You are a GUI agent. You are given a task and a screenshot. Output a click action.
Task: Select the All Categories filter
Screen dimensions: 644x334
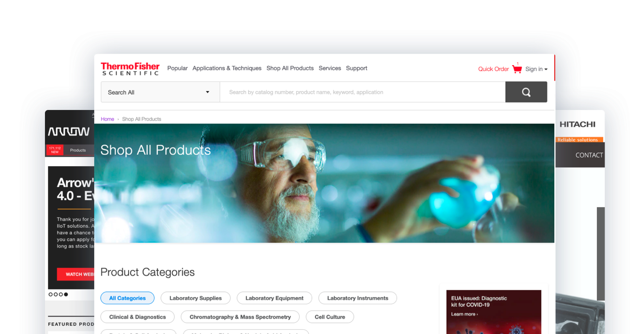click(127, 298)
